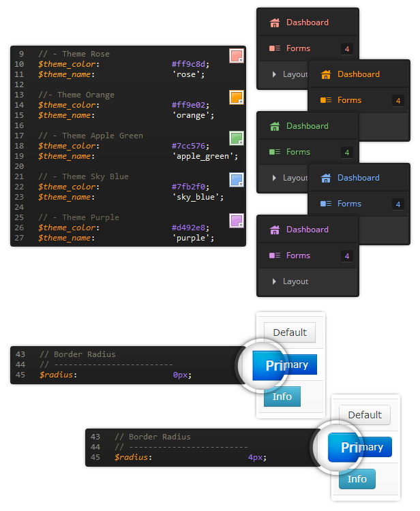Click the green Dashboard home icon
Screen dimensions: 420x511
(x=275, y=126)
